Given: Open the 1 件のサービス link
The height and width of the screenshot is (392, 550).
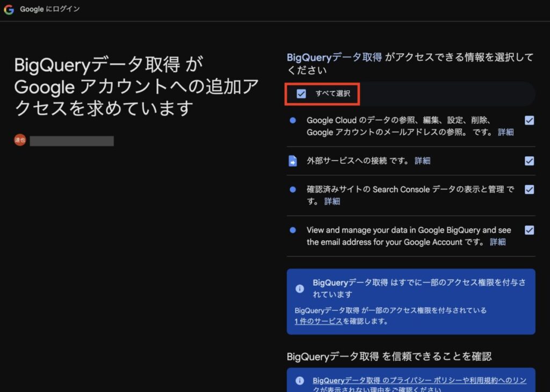Looking at the screenshot, I should tap(319, 321).
